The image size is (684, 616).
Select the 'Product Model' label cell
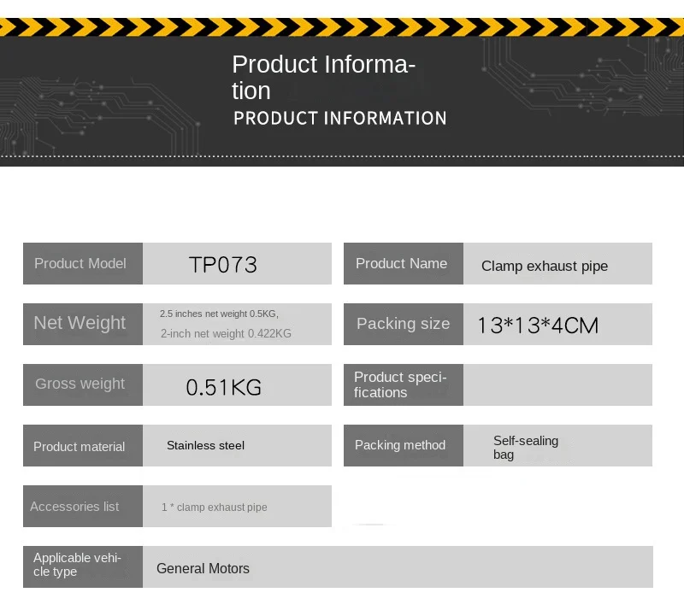pos(83,263)
